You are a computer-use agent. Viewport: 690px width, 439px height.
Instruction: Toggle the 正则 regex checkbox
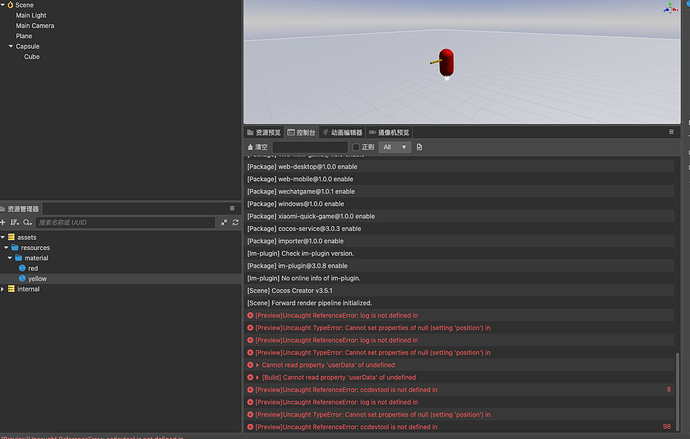point(356,147)
